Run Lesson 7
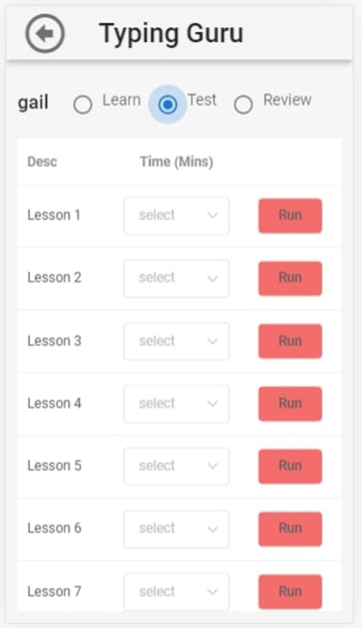Image resolution: width=364 pixels, height=628 pixels. [289, 591]
